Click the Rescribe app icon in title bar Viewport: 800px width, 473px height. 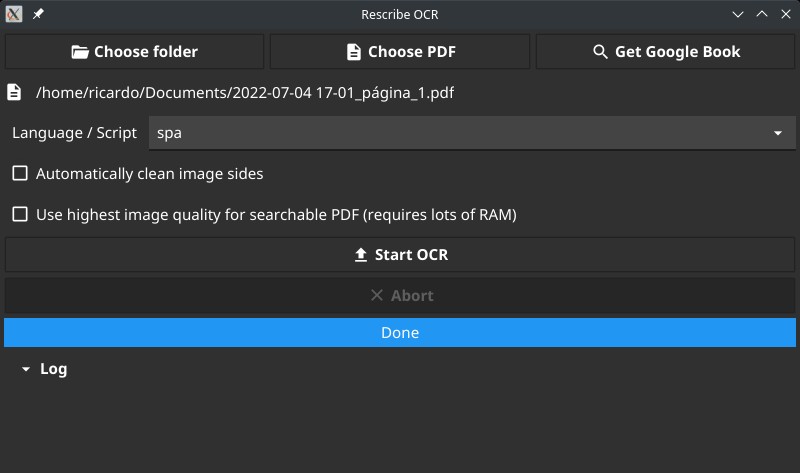(x=14, y=14)
